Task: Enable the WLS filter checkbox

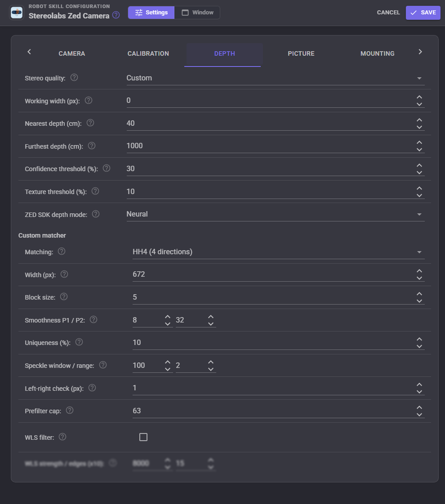Action: coord(143,437)
